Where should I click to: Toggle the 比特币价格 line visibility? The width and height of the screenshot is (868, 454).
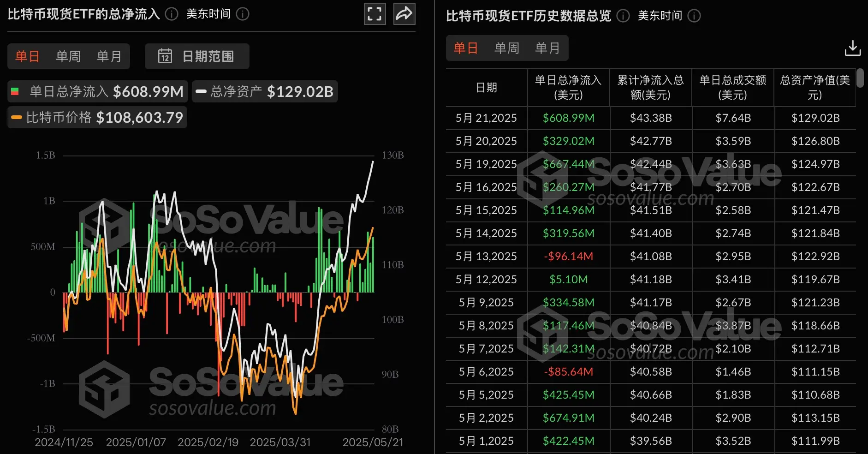coord(97,117)
